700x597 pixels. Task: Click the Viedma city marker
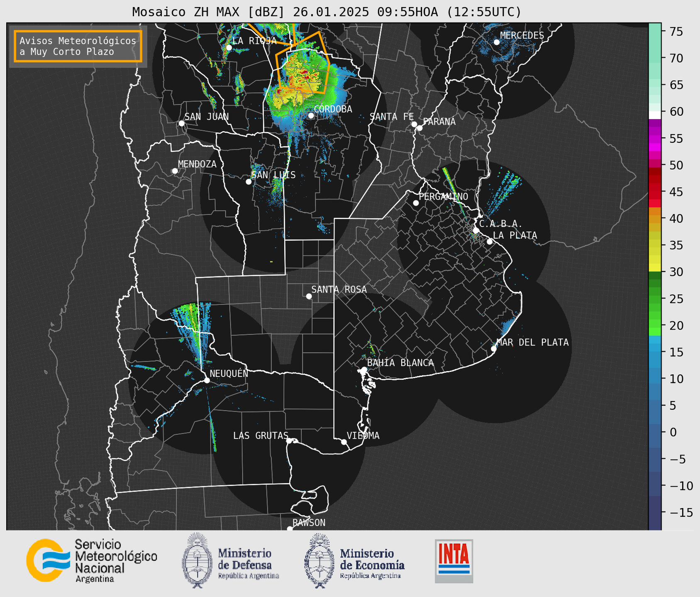point(344,442)
